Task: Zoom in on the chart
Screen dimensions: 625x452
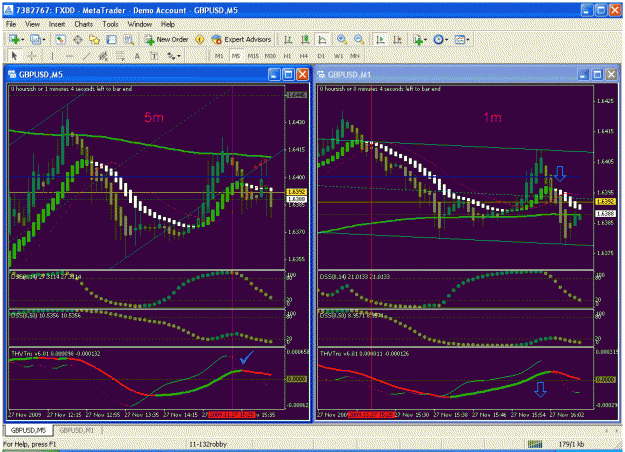Action: click(342, 39)
